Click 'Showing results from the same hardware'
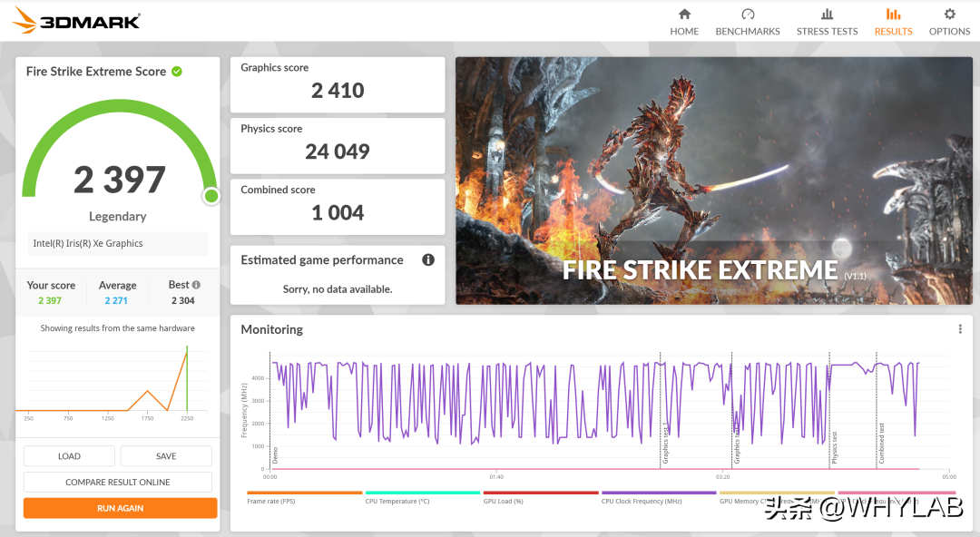The image size is (980, 537). point(117,328)
